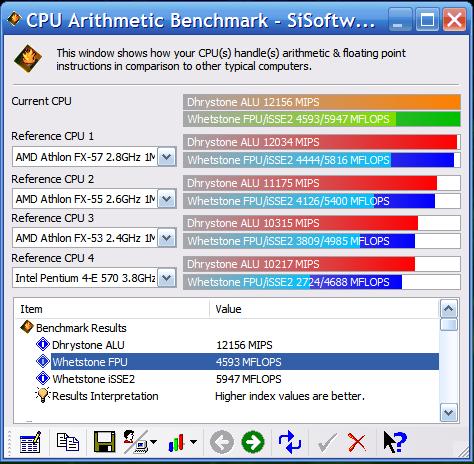Image resolution: width=474 pixels, height=464 pixels.
Task: Click the copy documents icon
Action: click(x=68, y=442)
